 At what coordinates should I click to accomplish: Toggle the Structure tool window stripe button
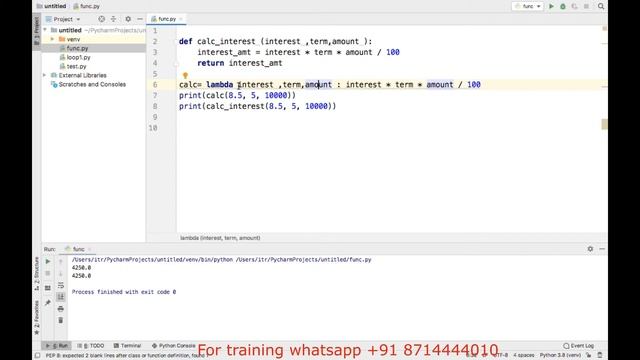[36, 273]
